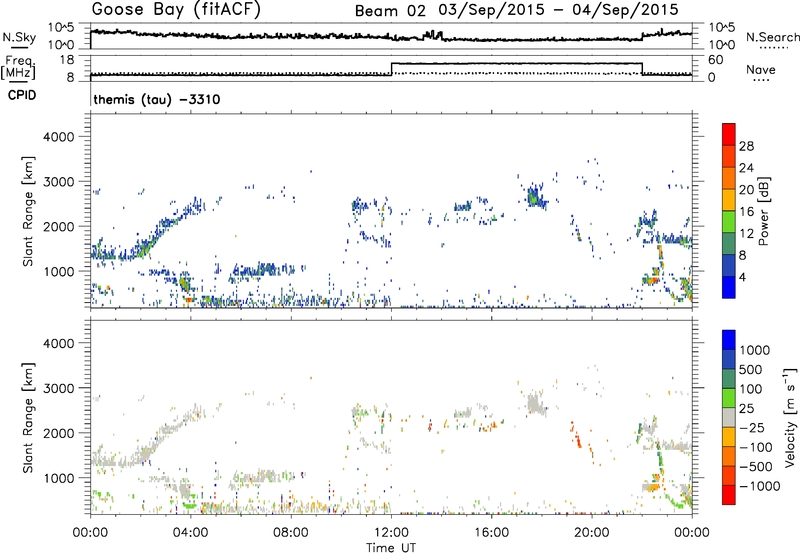Click the 'N.Sky' legend label
This screenshot has height=554, width=800.
(x=19, y=37)
